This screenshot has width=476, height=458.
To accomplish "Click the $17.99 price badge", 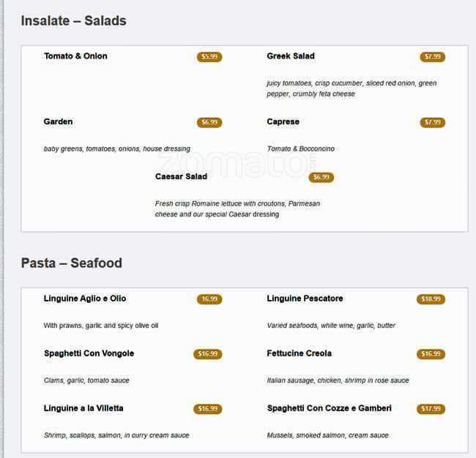I will point(431,409).
